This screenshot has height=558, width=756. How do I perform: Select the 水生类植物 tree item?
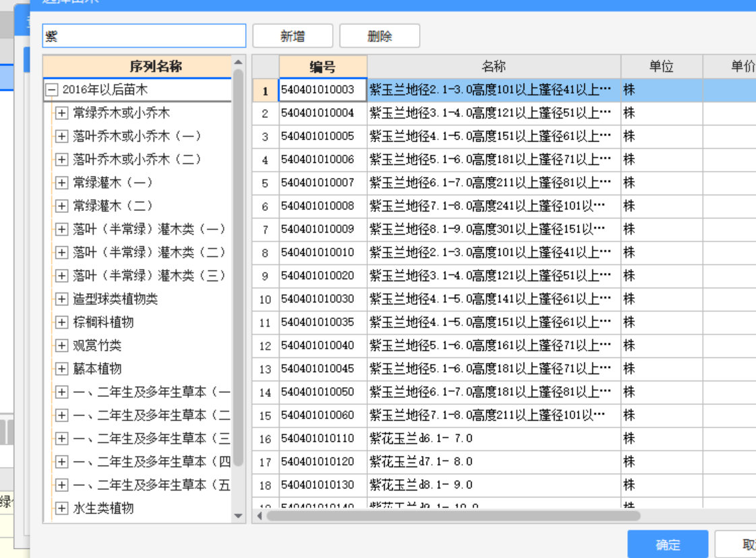[103, 508]
